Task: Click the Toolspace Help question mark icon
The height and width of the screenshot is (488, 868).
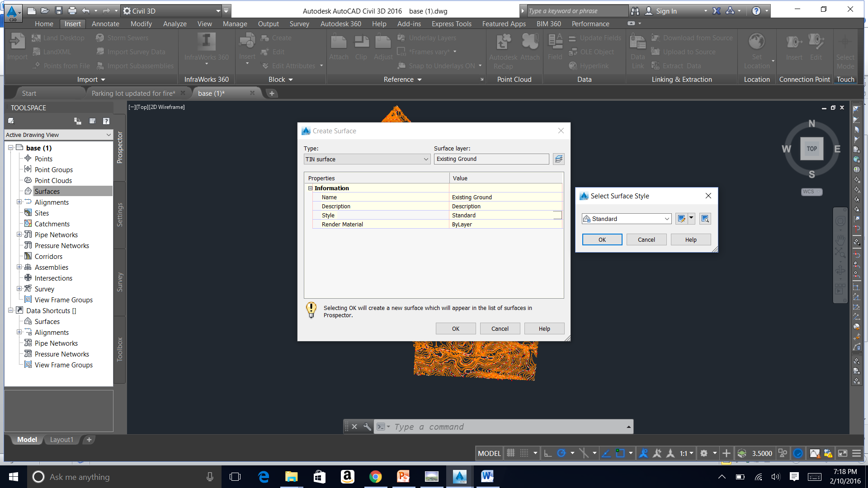Action: pos(106,121)
